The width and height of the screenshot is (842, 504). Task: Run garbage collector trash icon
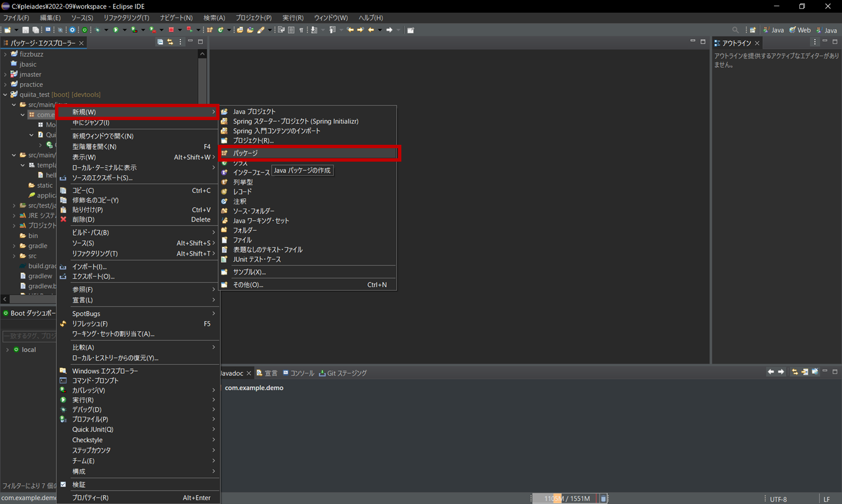point(603,498)
